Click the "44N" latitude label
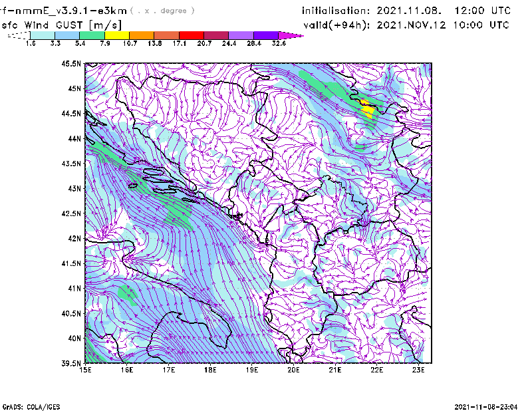 click(x=74, y=138)
